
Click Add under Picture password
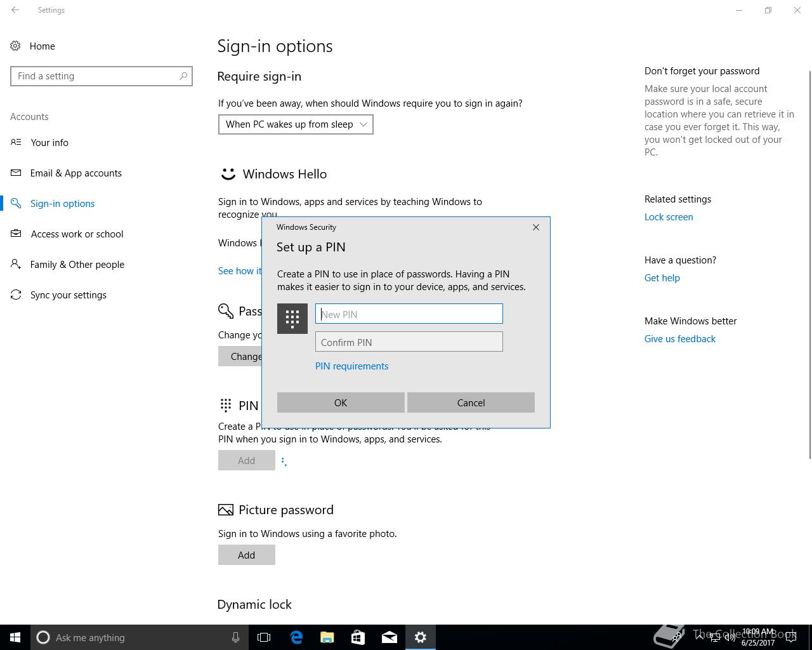247,555
